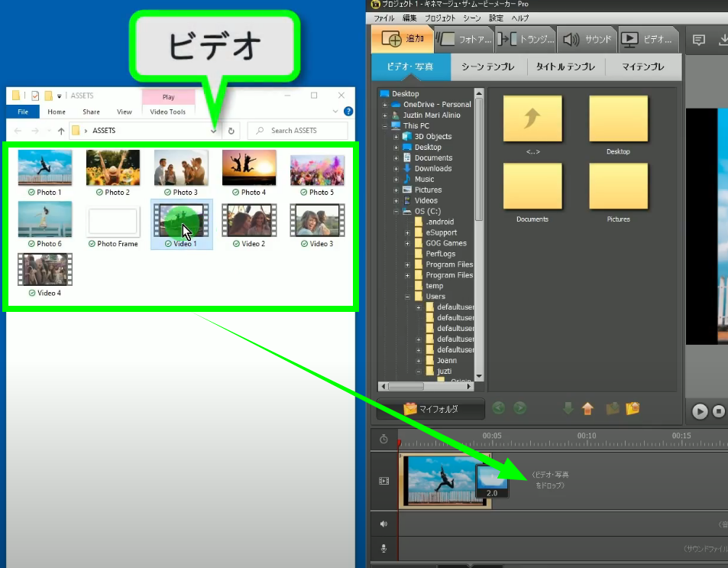Click the microphone voice track icon
The image size is (728, 568).
(x=383, y=549)
